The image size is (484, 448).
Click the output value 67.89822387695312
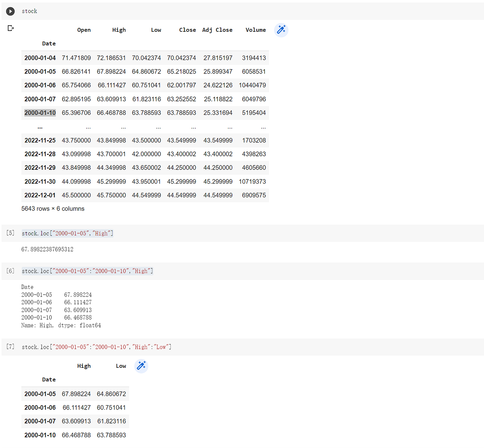tap(47, 249)
